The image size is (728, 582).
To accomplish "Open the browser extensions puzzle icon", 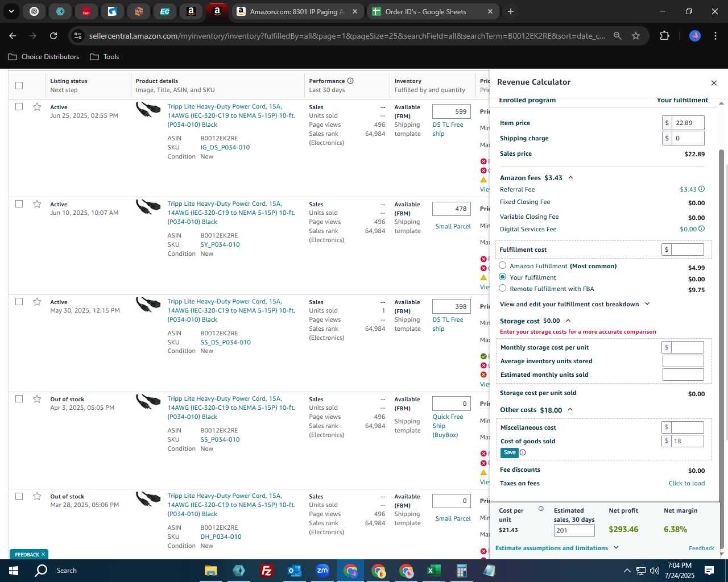I will pyautogui.click(x=664, y=36).
